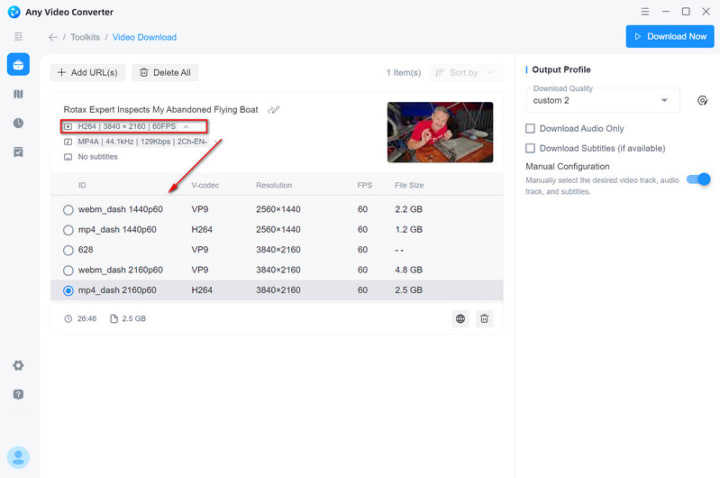Open the help question mark icon
720x478 pixels.
[x=18, y=394]
